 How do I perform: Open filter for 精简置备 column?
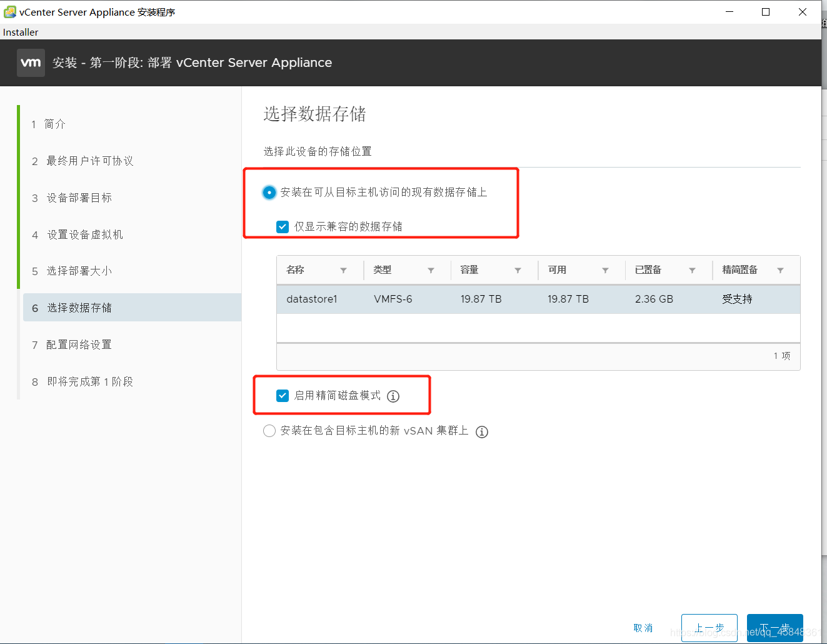(780, 271)
